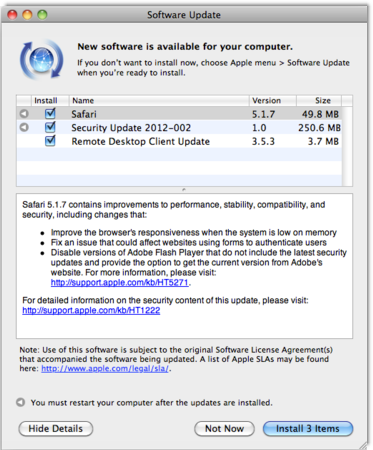
Task: Click the Hide Details button
Action: point(56,429)
